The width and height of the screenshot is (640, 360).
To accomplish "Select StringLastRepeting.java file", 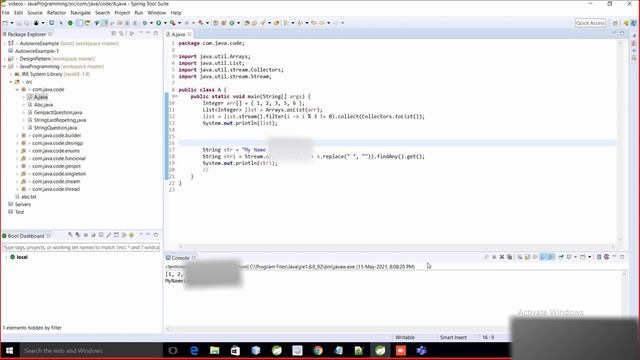I will [x=60, y=120].
